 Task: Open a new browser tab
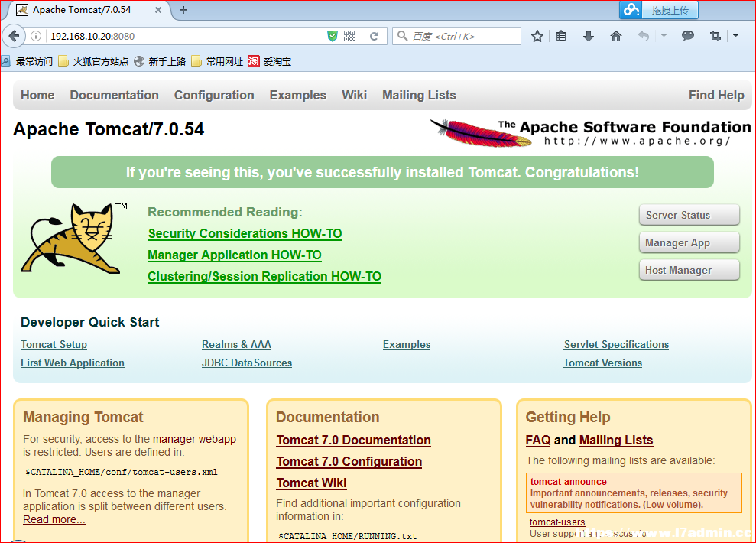[183, 10]
